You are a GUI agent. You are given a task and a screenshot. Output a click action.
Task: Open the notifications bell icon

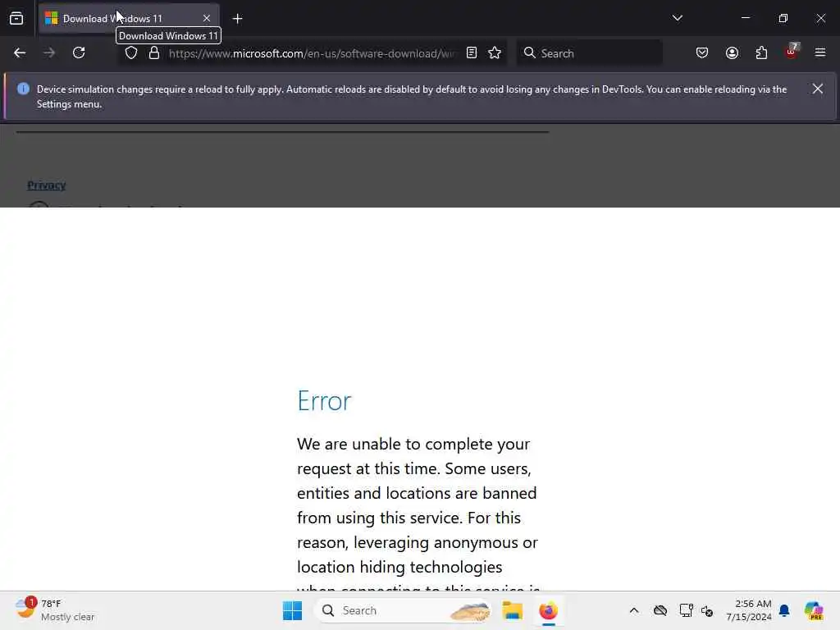pyautogui.click(x=784, y=610)
